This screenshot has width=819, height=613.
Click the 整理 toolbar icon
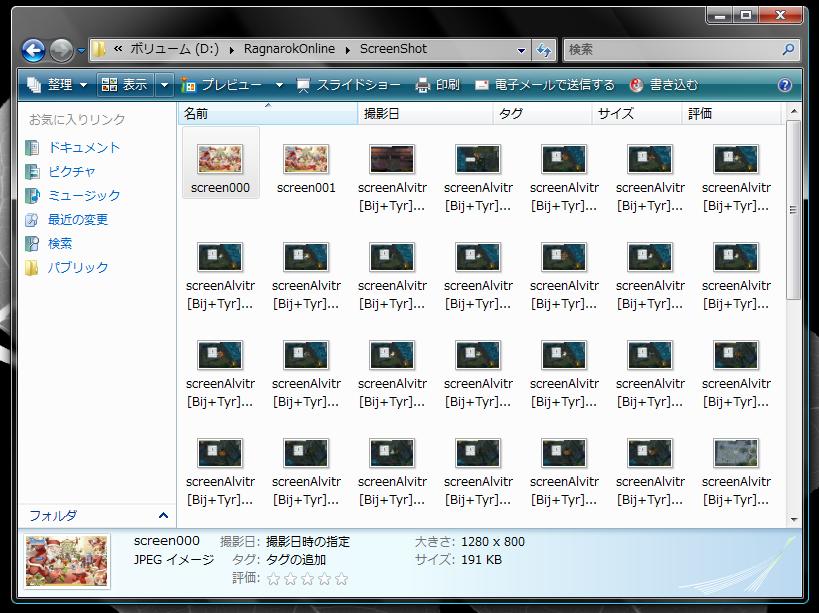34,85
